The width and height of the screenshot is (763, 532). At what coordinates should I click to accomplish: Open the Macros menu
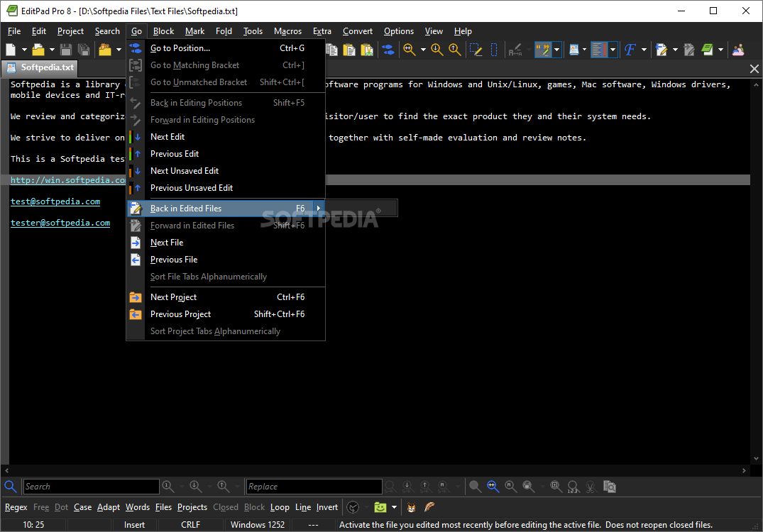(287, 31)
